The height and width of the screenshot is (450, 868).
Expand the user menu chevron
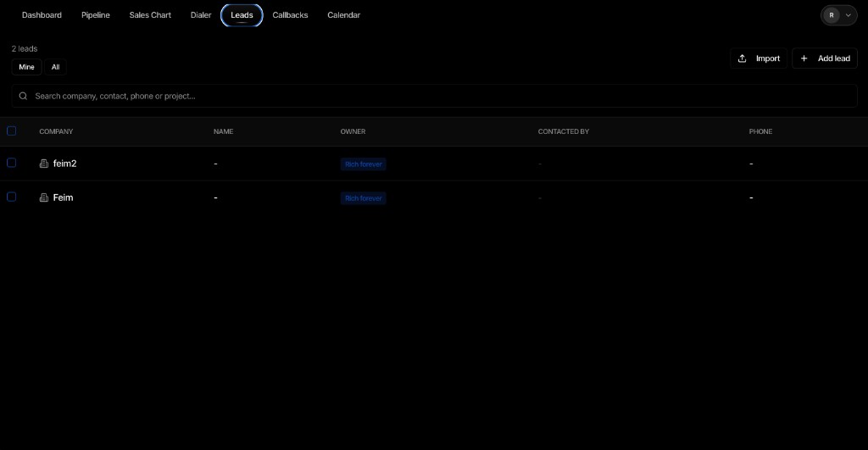coord(848,15)
